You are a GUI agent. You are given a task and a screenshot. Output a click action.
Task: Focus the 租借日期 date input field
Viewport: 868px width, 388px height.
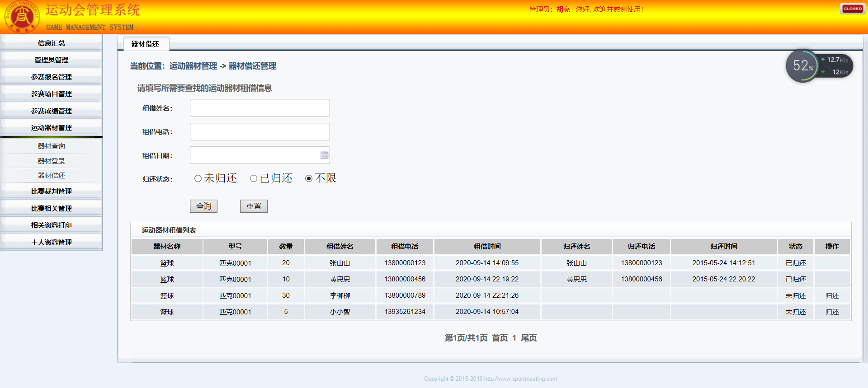260,155
